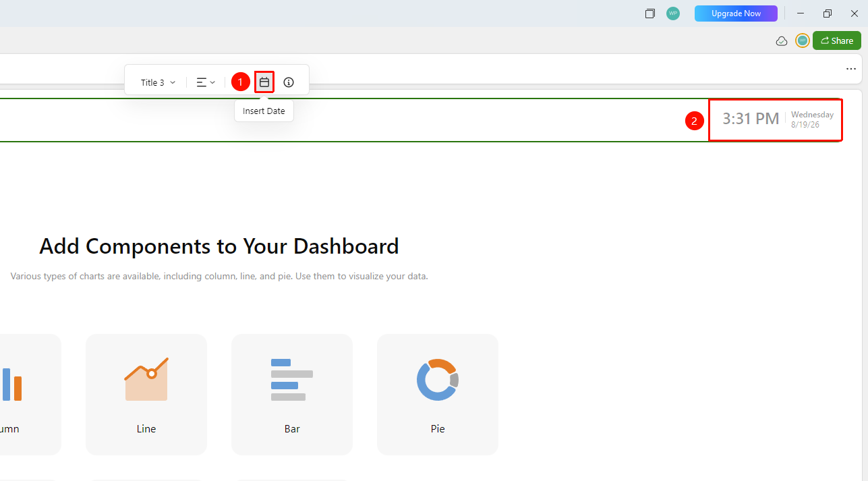Add a Pie chart component
868x481 pixels.
tap(438, 395)
